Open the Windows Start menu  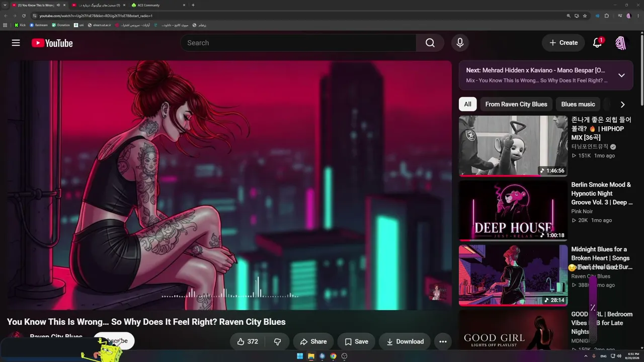pyautogui.click(x=300, y=356)
